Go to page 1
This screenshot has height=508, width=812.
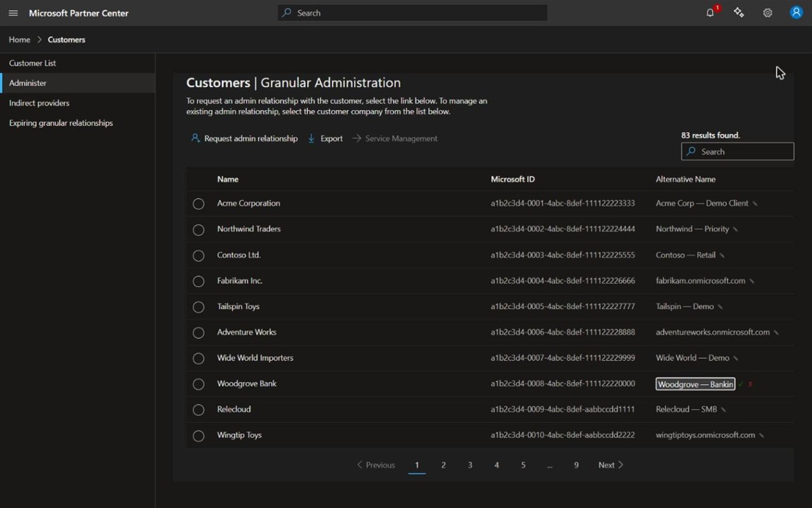pyautogui.click(x=417, y=465)
